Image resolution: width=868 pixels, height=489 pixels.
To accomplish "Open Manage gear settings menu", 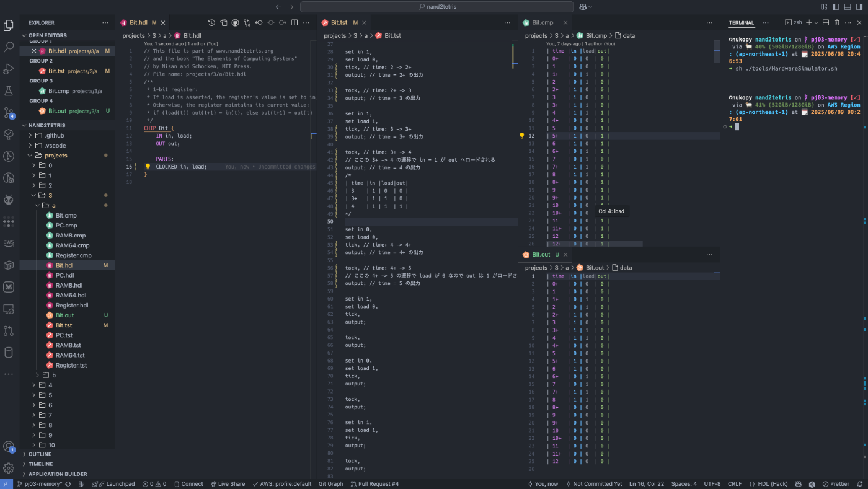I will tap(9, 468).
